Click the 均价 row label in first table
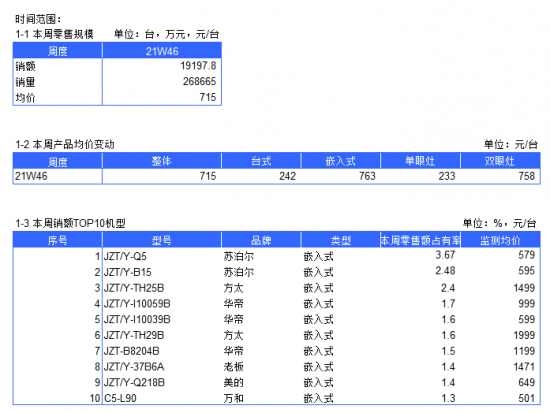 coord(25,97)
